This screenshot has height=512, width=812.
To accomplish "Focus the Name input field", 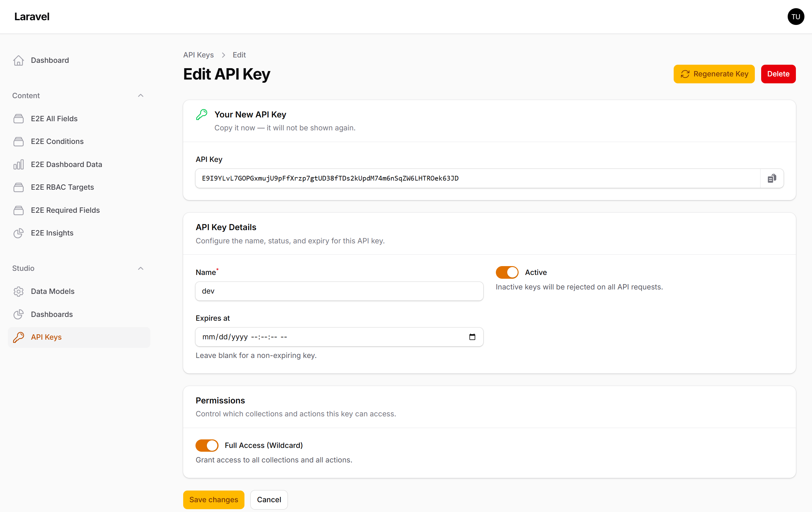I will coord(339,291).
